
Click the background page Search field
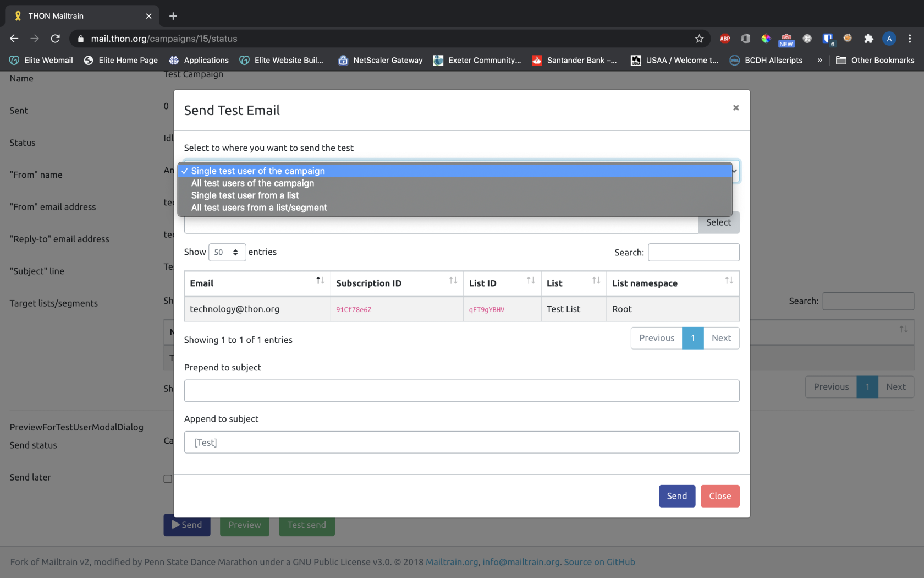(x=868, y=301)
